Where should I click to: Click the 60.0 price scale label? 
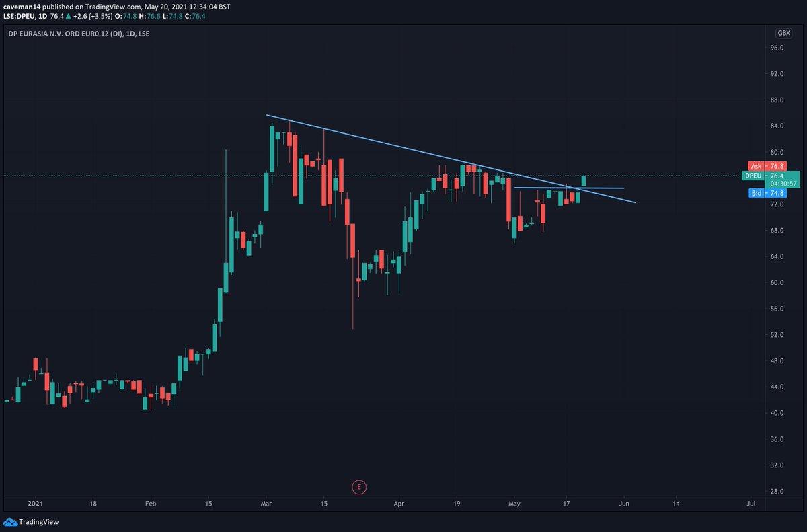[x=778, y=282]
